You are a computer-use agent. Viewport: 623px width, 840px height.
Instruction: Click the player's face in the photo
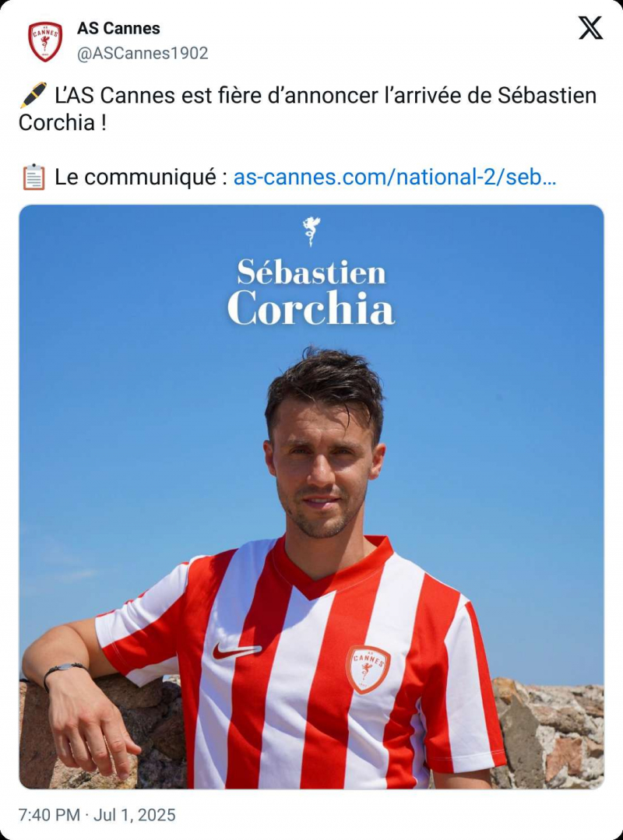pyautogui.click(x=323, y=472)
